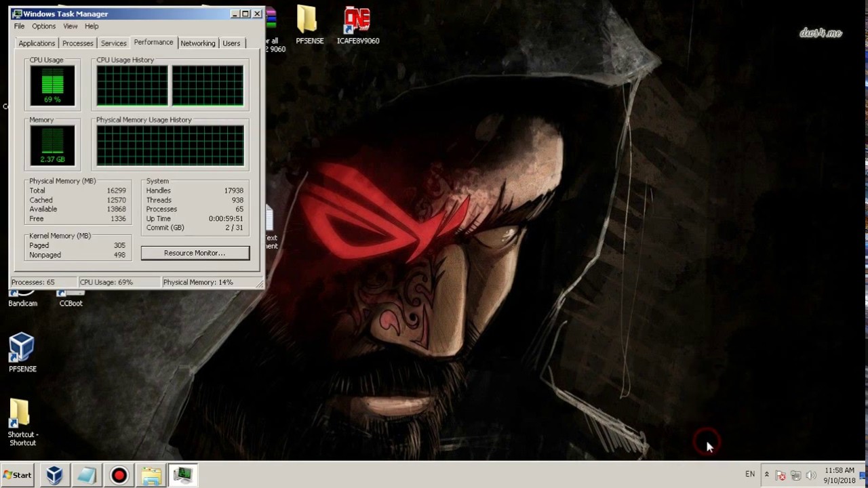Select the PFSENSE VirtualBox desktop shortcut

tap(22, 352)
